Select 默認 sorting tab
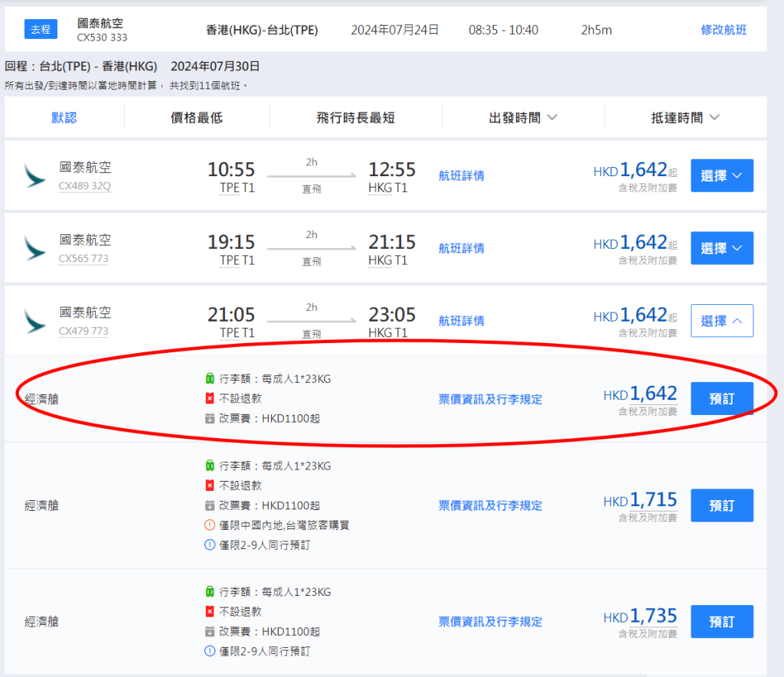This screenshot has width=784, height=677. tap(64, 118)
